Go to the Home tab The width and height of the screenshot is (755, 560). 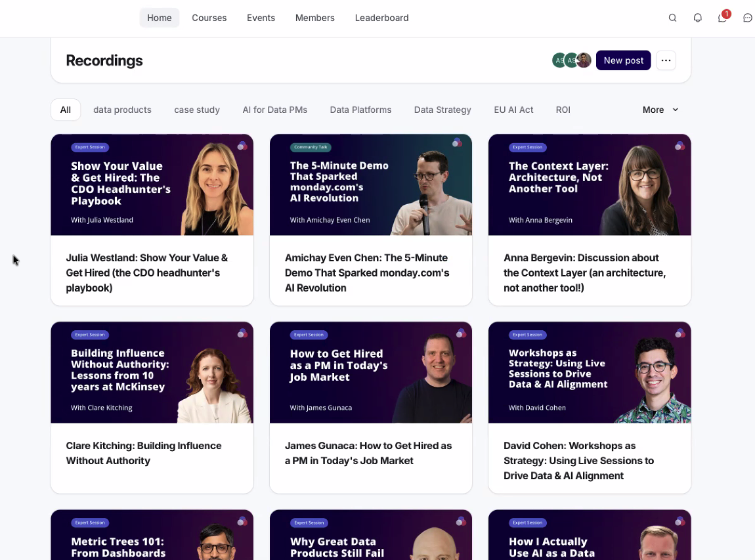click(160, 18)
